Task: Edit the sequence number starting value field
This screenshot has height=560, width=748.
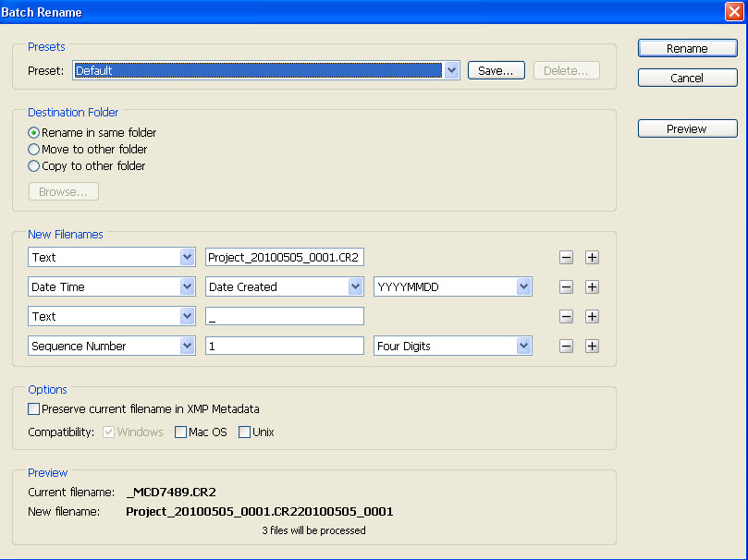Action: click(284, 346)
